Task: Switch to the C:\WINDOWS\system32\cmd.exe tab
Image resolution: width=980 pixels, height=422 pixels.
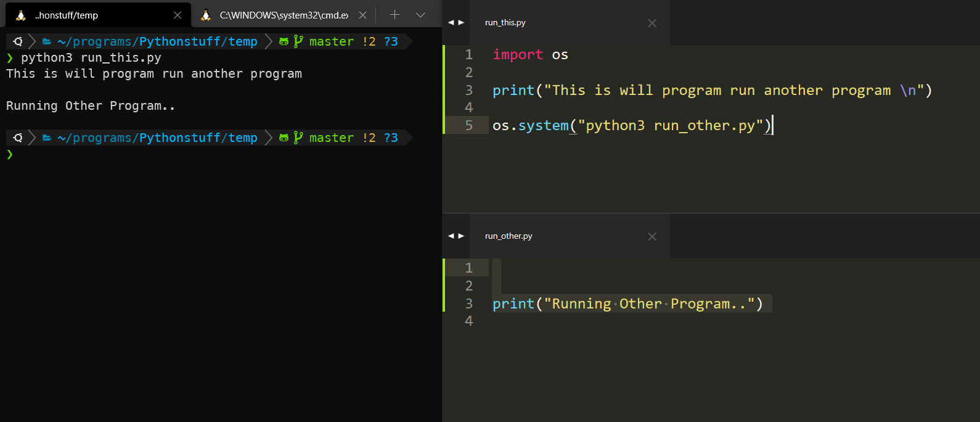Action: (x=284, y=15)
